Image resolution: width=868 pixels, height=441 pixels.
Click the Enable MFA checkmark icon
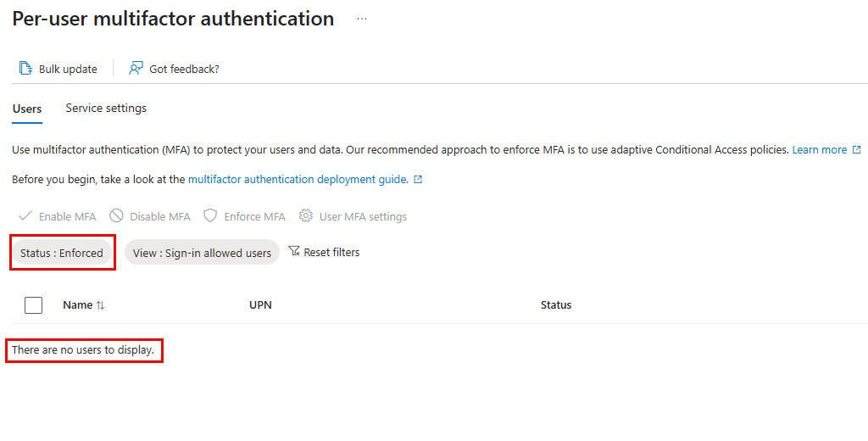click(25, 216)
